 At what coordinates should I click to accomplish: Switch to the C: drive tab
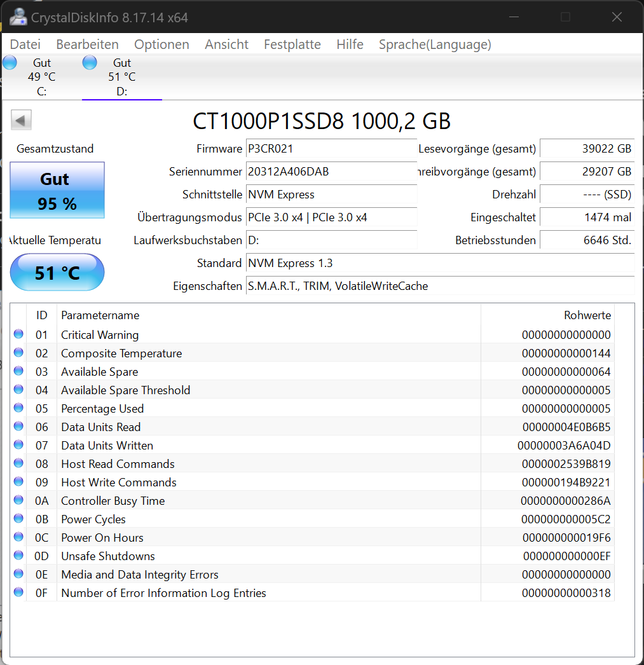coord(41,77)
